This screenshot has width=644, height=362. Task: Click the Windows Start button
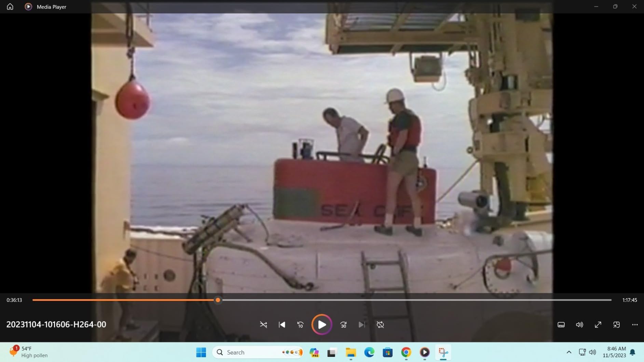click(201, 352)
